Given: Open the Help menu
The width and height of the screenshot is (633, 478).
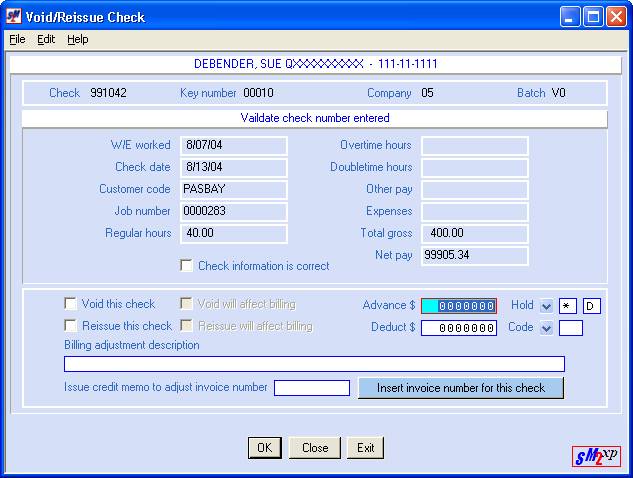Looking at the screenshot, I should pyautogui.click(x=78, y=40).
